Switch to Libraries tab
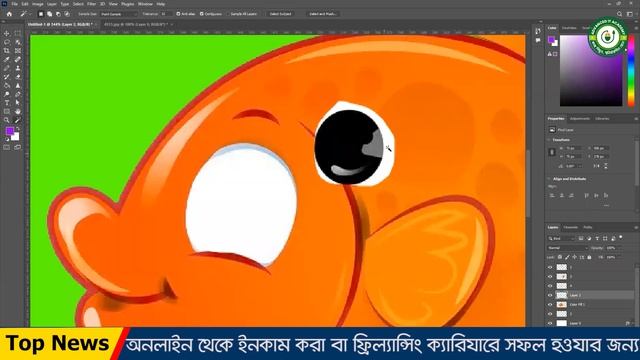Viewport: 640px width, 360px height. point(602,119)
